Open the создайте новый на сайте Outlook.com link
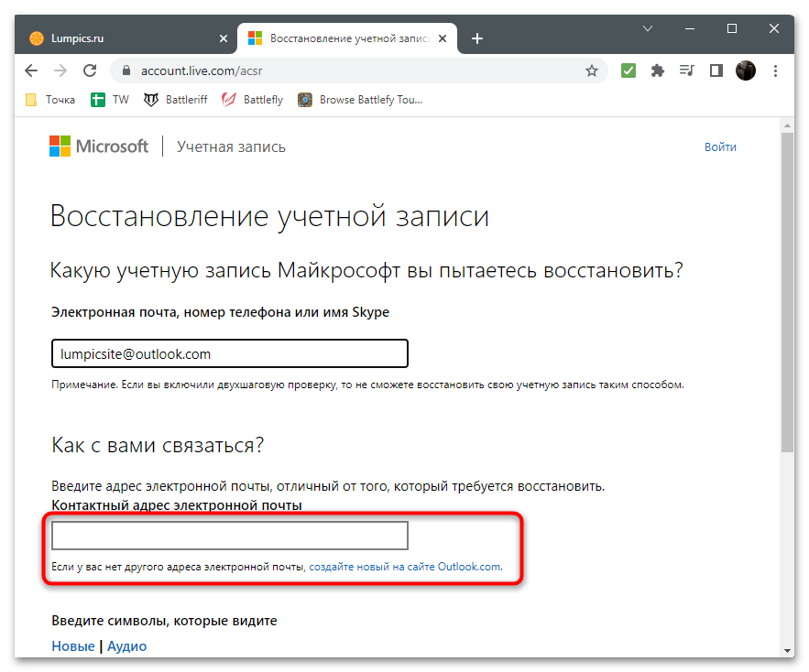Viewport: 809px width, 672px height. click(x=405, y=567)
